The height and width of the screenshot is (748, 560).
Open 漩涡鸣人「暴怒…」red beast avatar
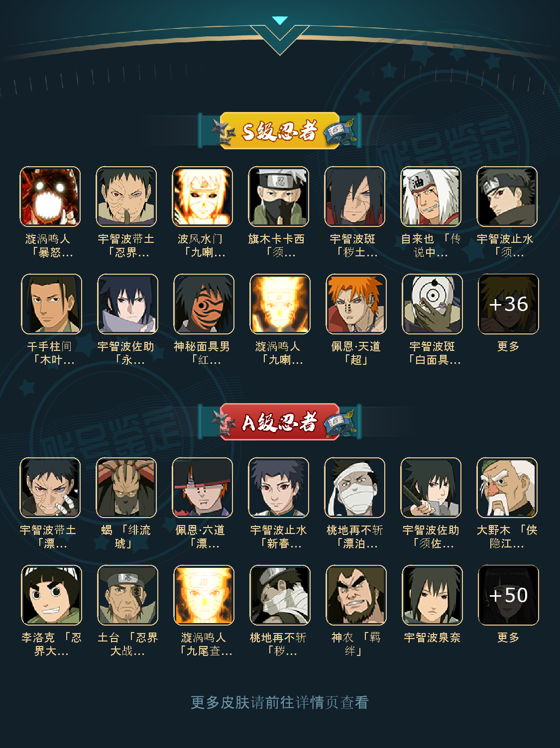(50, 197)
